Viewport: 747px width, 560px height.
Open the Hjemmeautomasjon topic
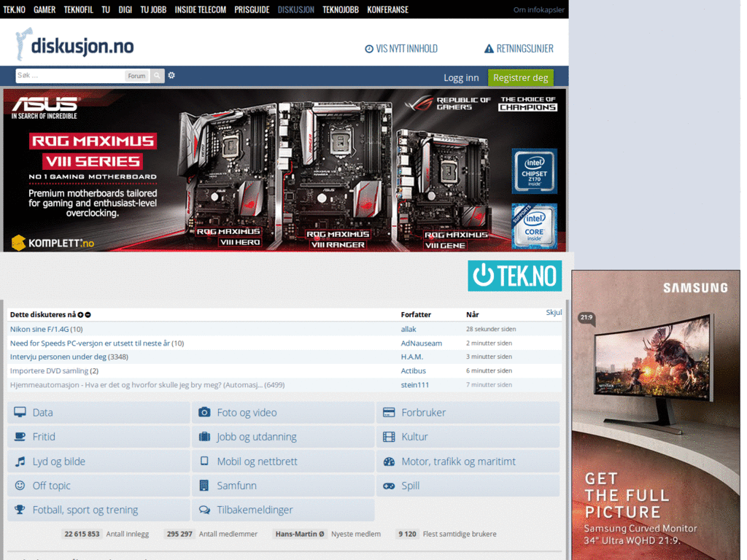pyautogui.click(x=136, y=385)
